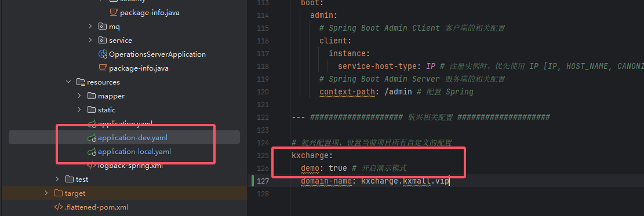Click the application-dev.yaml Spring config icon
The width and height of the screenshot is (644, 216).
coord(92,138)
